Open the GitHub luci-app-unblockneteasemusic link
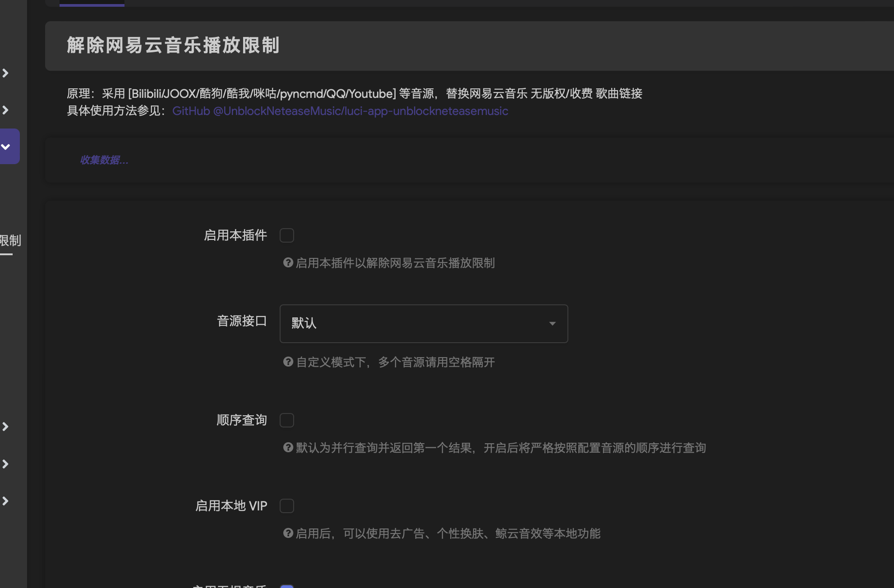 pos(340,110)
